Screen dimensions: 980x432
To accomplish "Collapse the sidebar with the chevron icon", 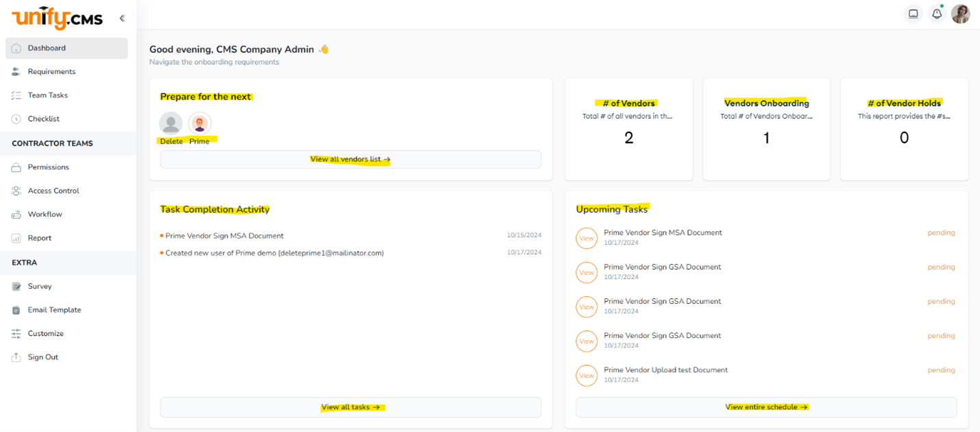I will click(x=122, y=19).
